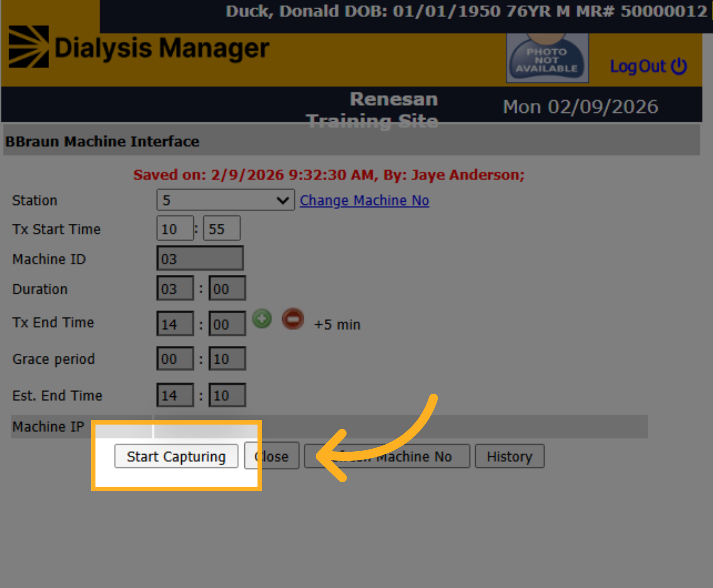Image resolution: width=713 pixels, height=588 pixels.
Task: Click the Tx Start Time label
Action: [x=57, y=229]
